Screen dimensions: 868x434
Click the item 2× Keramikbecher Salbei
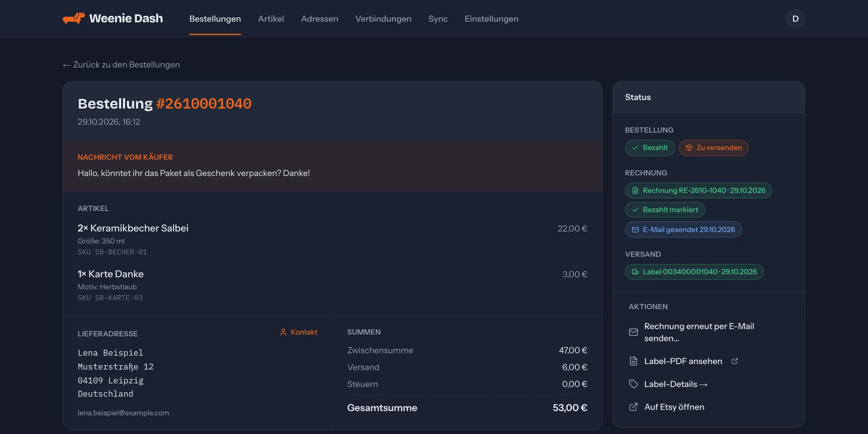133,228
